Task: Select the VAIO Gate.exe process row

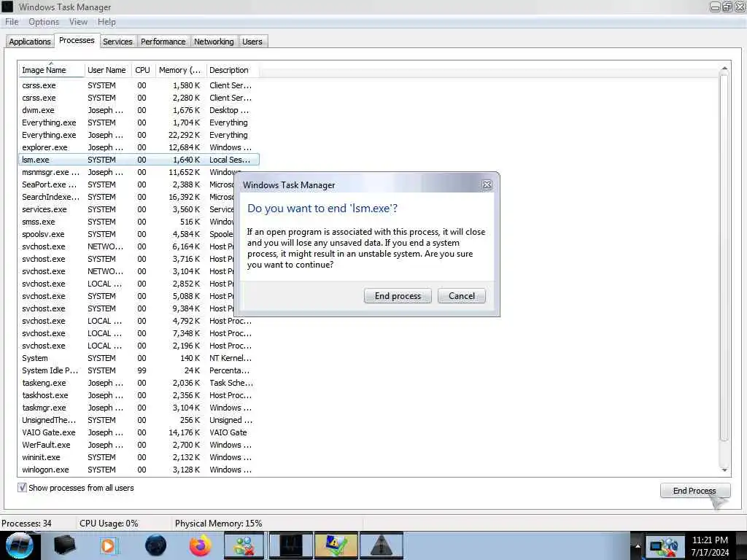Action: pos(139,432)
